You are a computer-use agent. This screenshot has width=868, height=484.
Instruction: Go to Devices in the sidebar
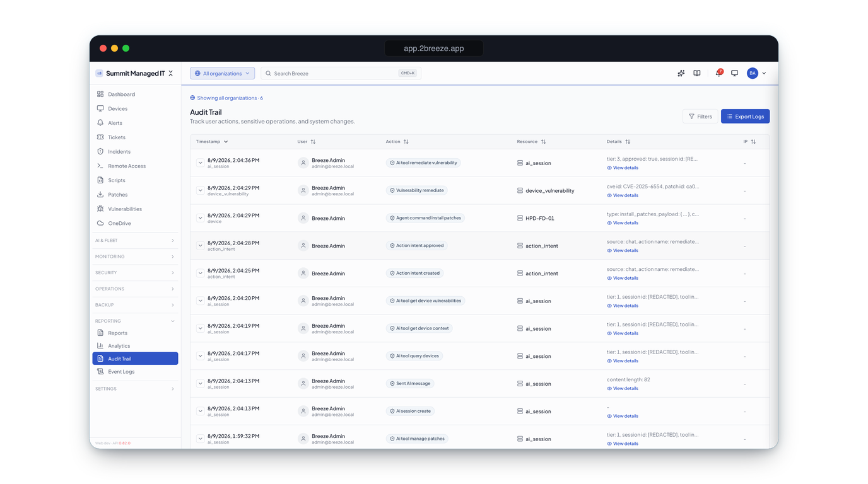pos(135,108)
